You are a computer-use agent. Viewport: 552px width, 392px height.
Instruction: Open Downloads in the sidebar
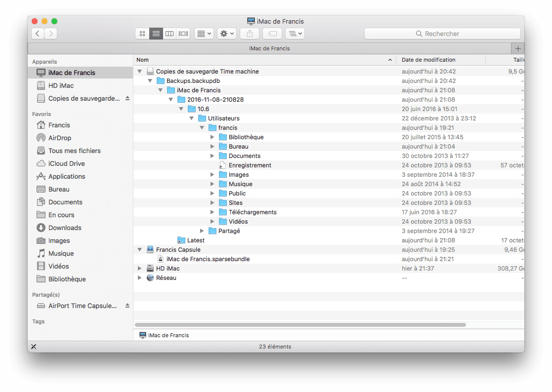tap(80, 228)
